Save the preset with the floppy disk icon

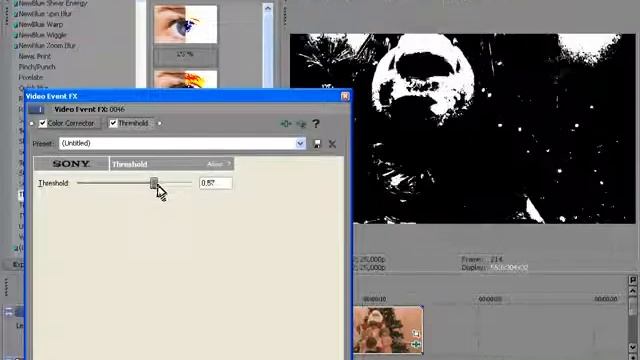317,144
